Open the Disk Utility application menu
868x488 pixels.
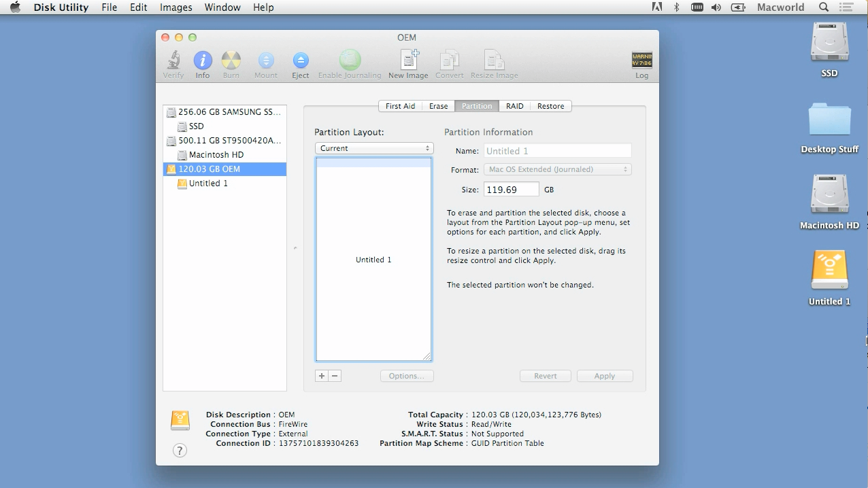coord(61,7)
